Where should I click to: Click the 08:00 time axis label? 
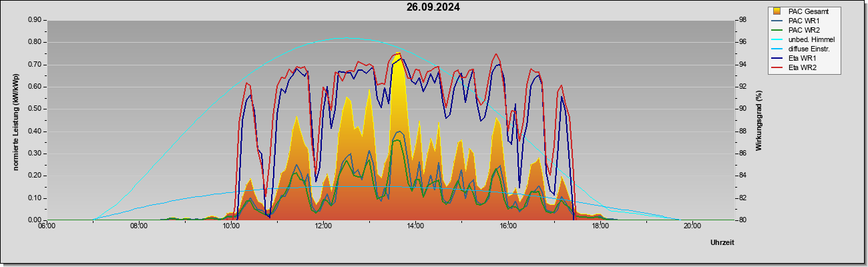138,226
